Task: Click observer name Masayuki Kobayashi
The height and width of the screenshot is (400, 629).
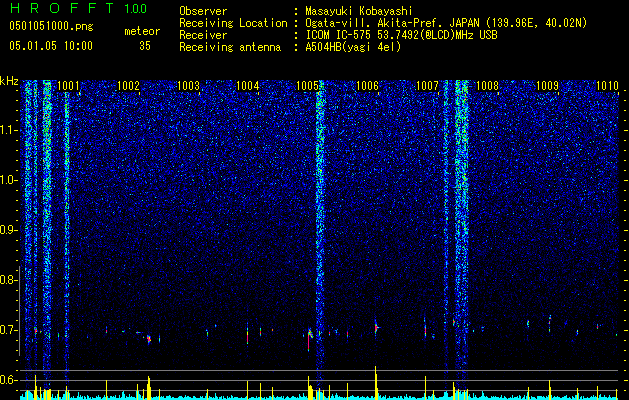Action: point(359,11)
